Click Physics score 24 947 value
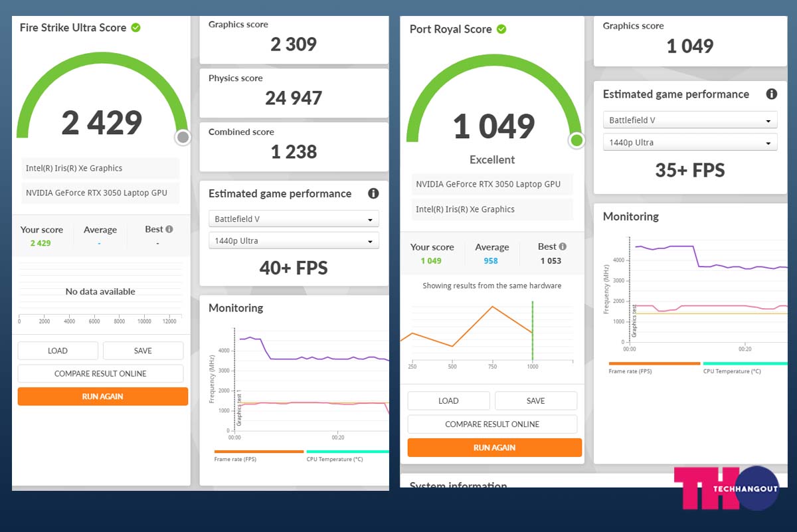The image size is (797, 532). coord(294,98)
